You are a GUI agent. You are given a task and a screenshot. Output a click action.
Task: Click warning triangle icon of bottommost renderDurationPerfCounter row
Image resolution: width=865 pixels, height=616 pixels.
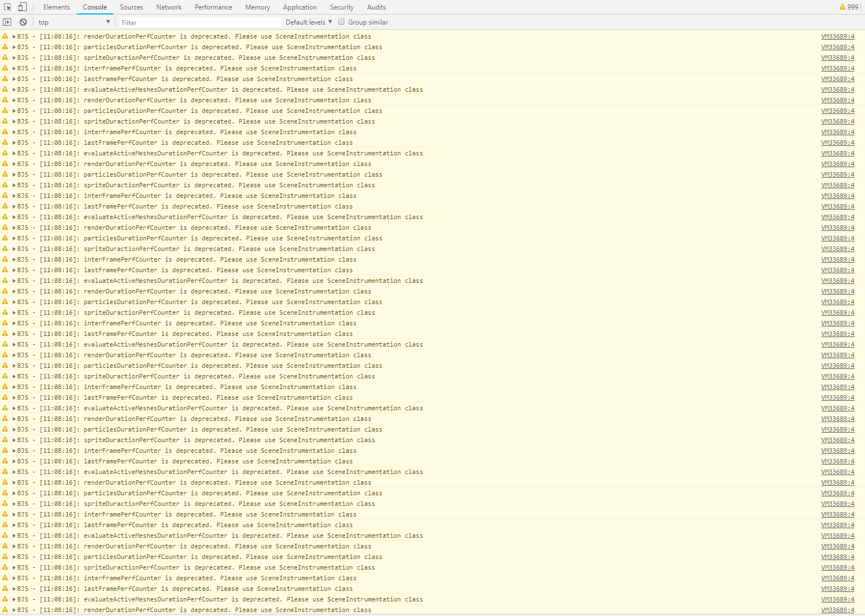[x=5, y=609]
